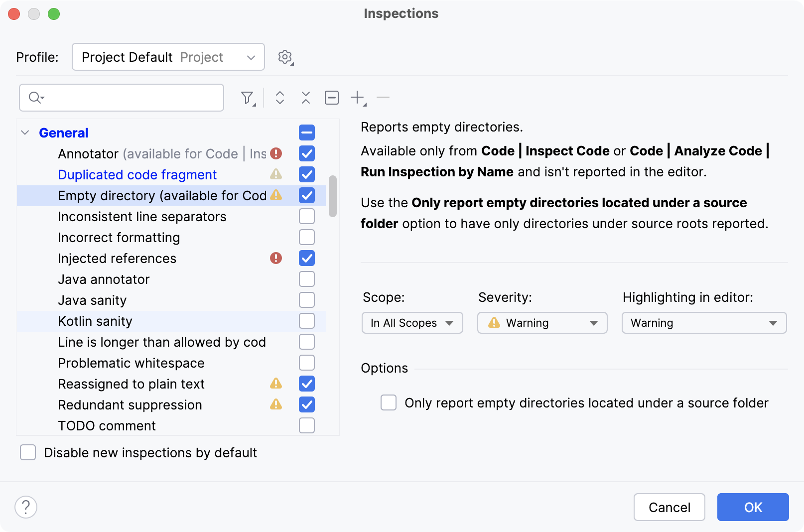The height and width of the screenshot is (532, 804).
Task: Change the Severity dropdown value
Action: (x=542, y=323)
